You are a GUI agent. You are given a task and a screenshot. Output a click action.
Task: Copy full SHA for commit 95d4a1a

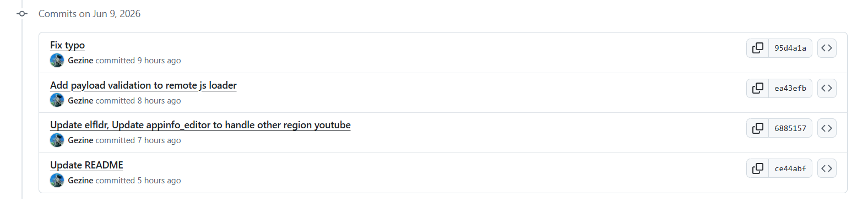point(758,48)
